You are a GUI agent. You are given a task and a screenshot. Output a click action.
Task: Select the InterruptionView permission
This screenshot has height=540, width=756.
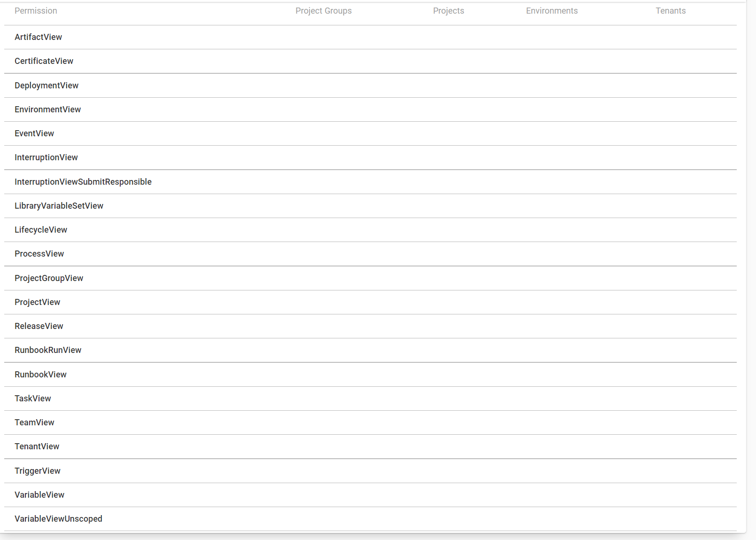pyautogui.click(x=46, y=157)
